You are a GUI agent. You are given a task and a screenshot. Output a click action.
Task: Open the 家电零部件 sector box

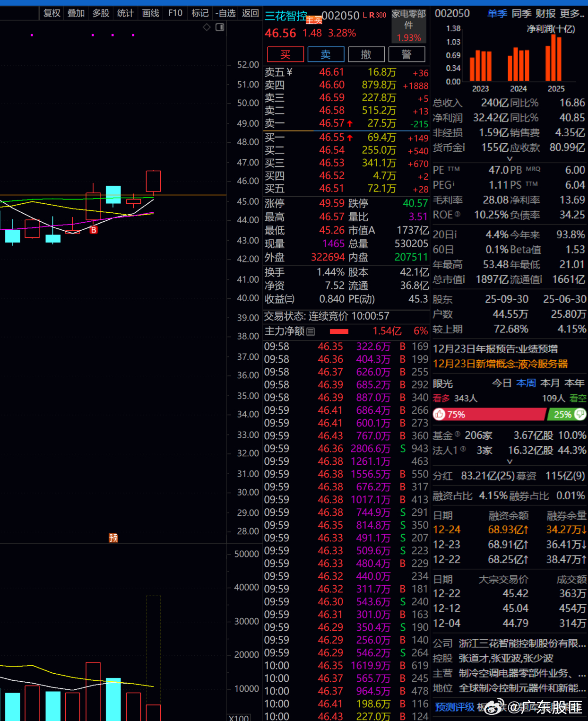tap(409, 26)
